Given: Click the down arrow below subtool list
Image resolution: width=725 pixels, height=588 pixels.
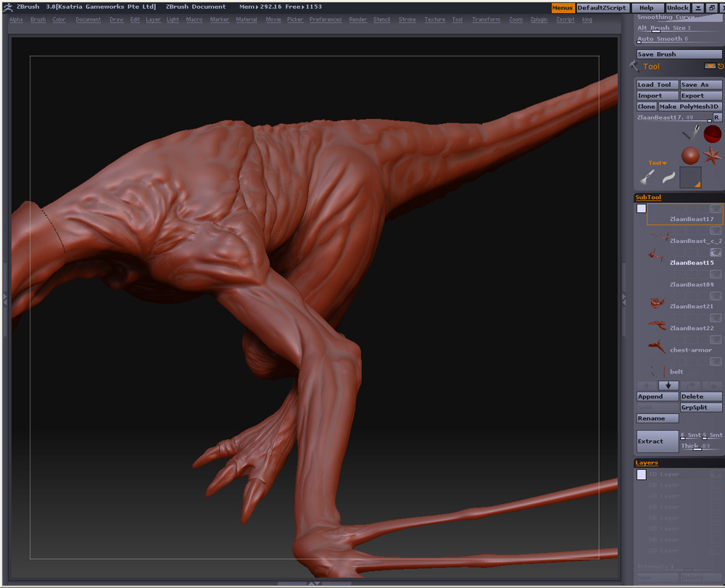Looking at the screenshot, I should 668,385.
